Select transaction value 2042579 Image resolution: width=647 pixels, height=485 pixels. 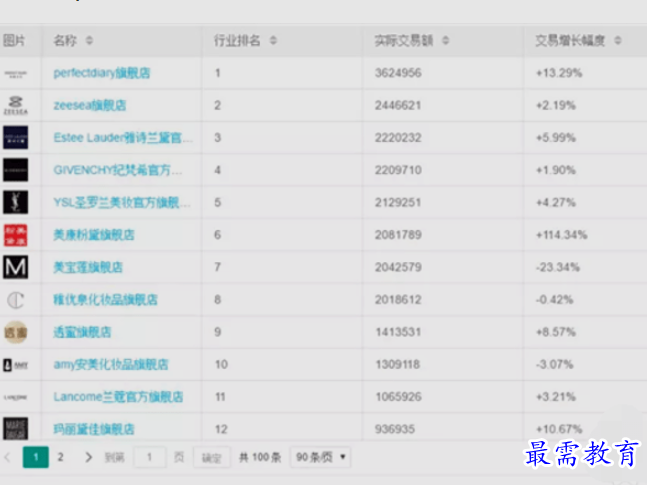tap(398, 267)
